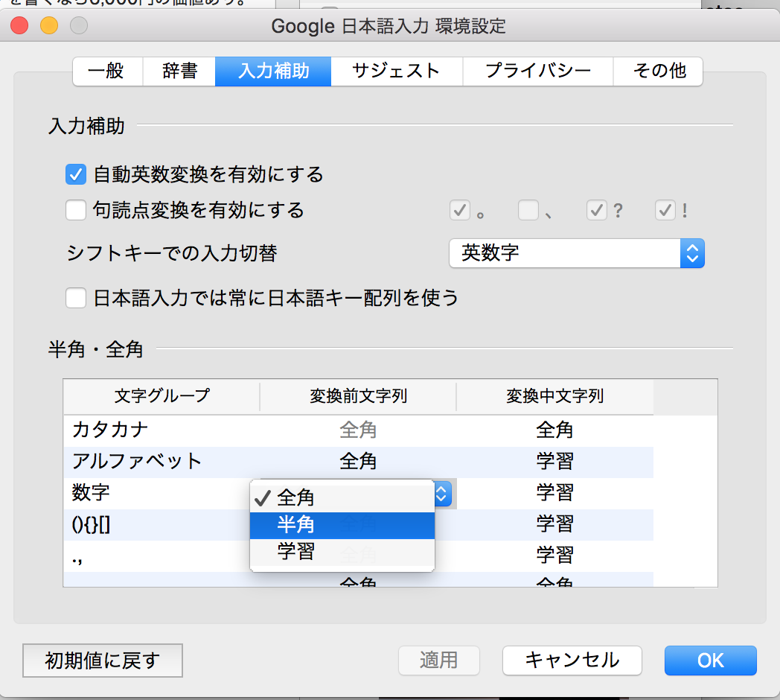This screenshot has width=780, height=700.
Task: Click カタカナ 変換前文字列 cell 全角
Action: tap(358, 430)
